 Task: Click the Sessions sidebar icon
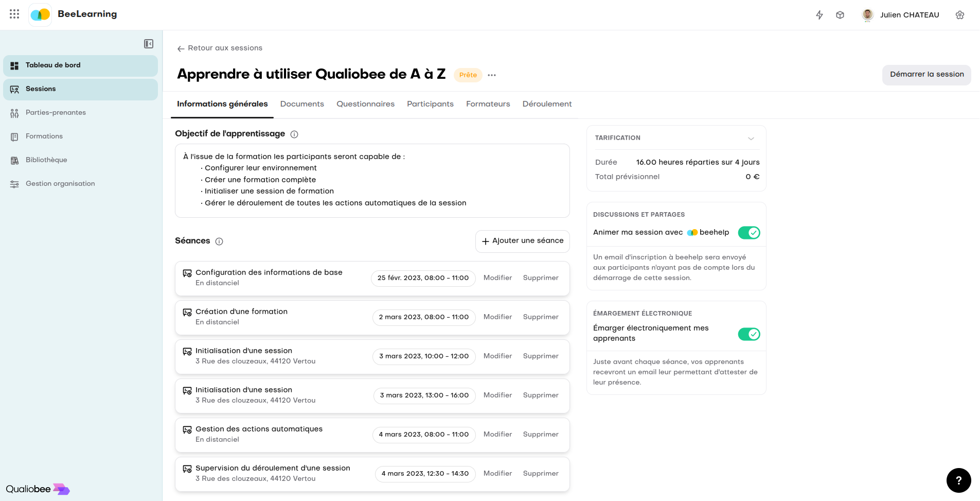click(x=14, y=89)
